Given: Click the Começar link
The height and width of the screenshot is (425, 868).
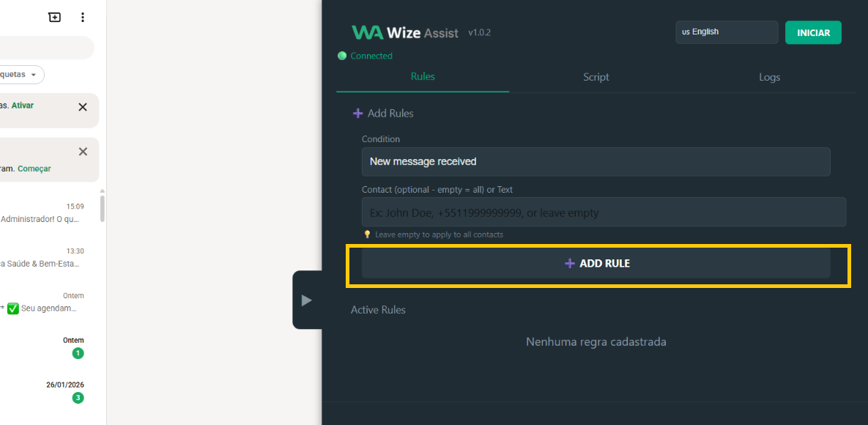Looking at the screenshot, I should click(34, 168).
